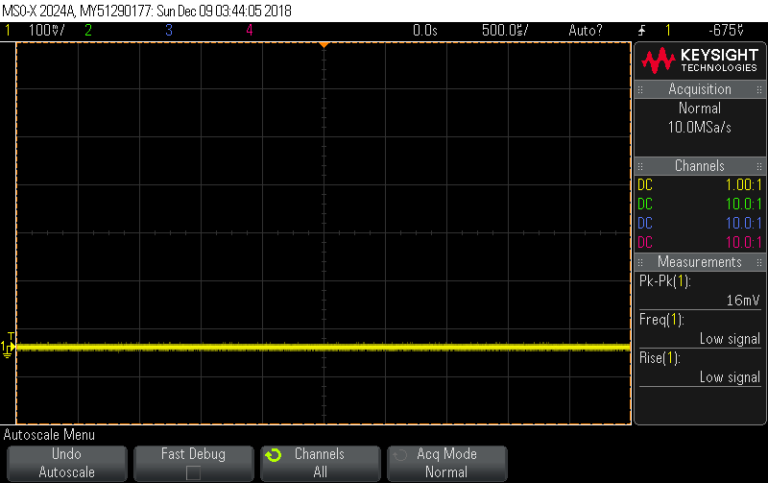Select channel 1 indicator in top bar
The width and height of the screenshot is (768, 483).
[x=7, y=30]
